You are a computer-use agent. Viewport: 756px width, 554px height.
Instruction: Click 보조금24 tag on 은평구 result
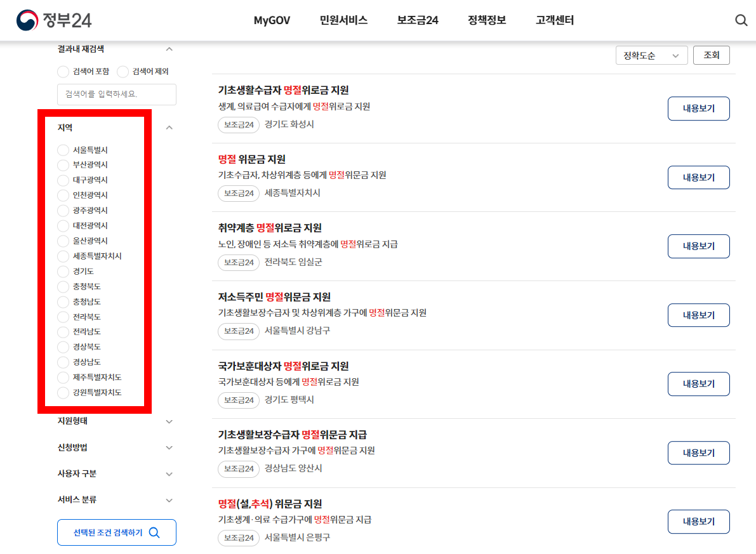(239, 538)
